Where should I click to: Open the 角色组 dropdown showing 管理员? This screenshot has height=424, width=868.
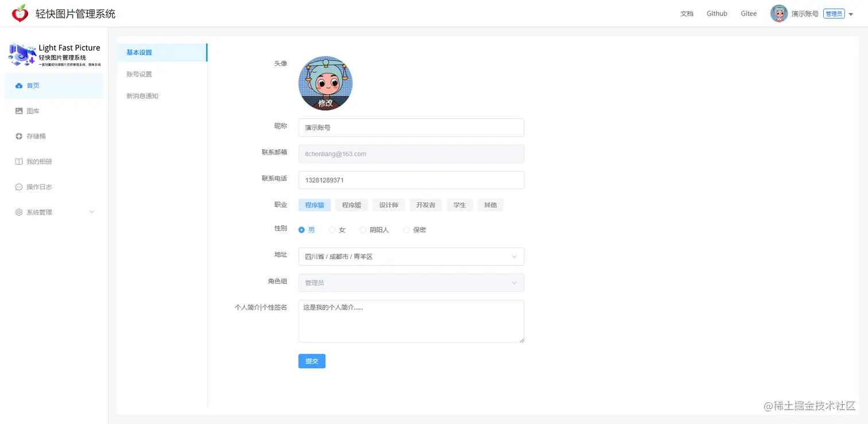click(x=411, y=283)
